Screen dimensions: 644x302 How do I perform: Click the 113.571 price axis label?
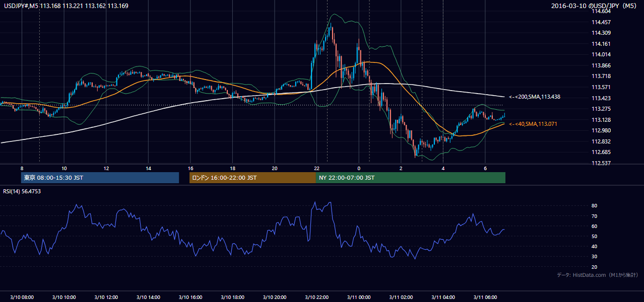[602, 87]
